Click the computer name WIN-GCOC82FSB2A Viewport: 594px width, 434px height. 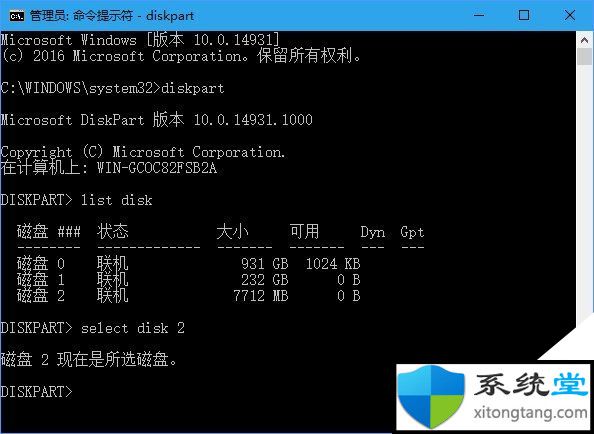tap(157, 168)
